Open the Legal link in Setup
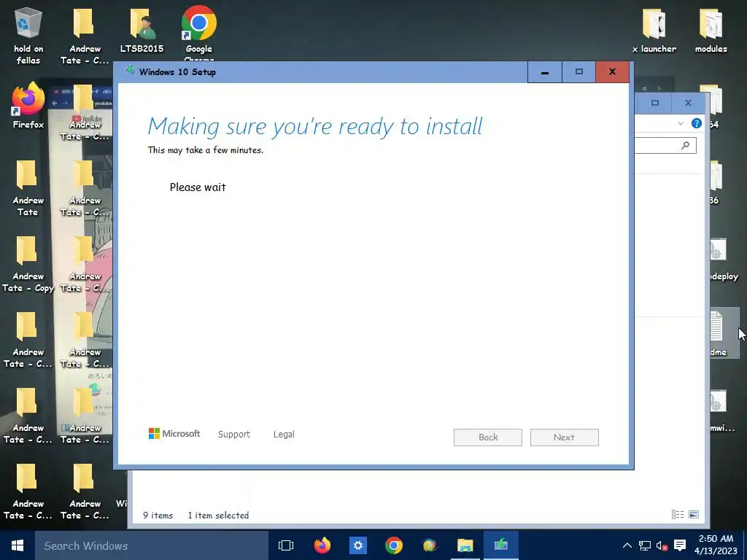The height and width of the screenshot is (560, 747). coord(284,435)
